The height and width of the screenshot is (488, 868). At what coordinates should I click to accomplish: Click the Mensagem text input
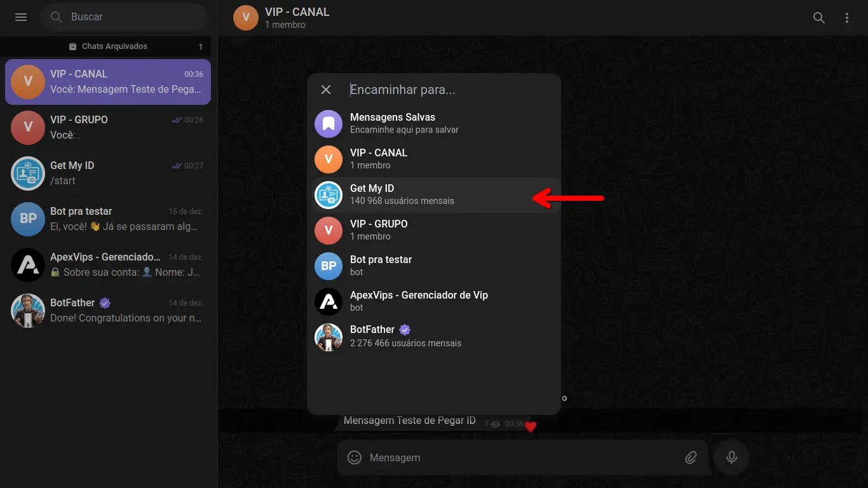[x=521, y=457]
